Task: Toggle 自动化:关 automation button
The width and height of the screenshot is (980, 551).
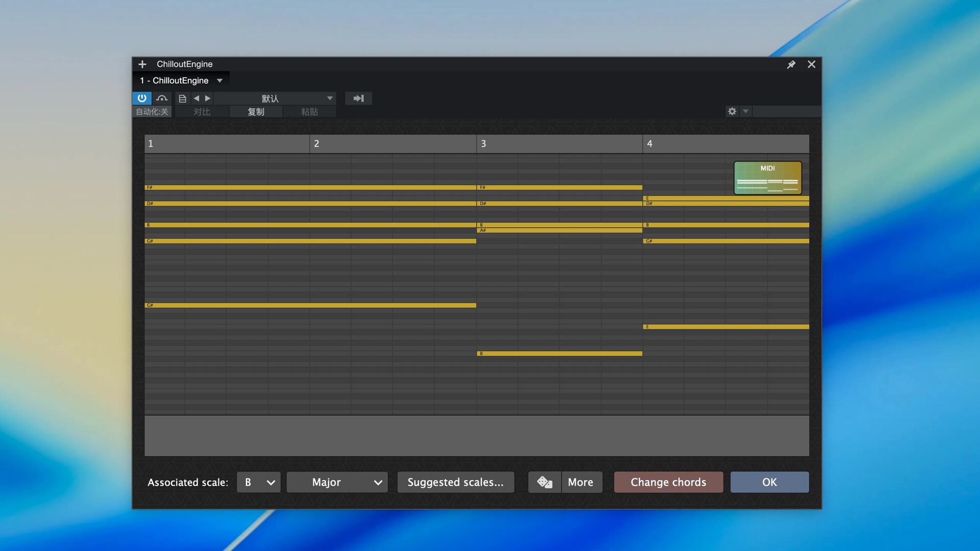Action: point(152,112)
